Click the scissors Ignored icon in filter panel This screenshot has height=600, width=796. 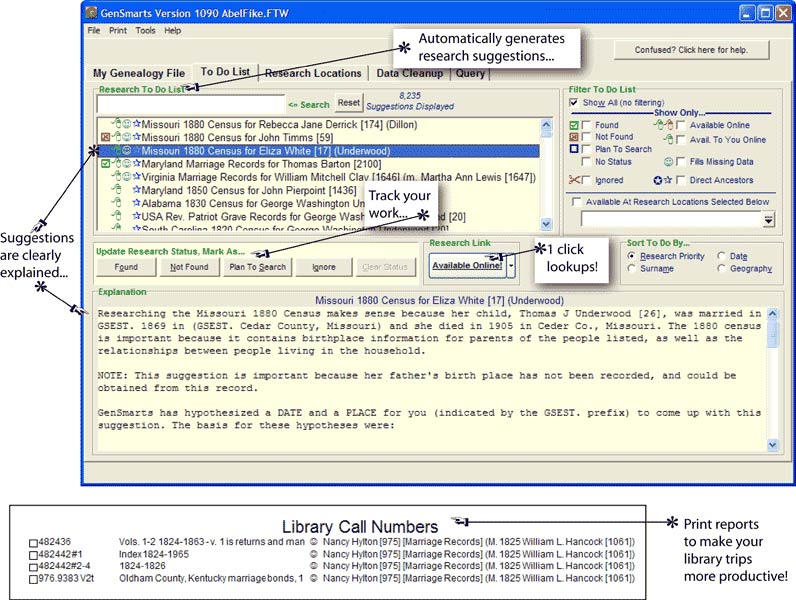[x=574, y=180]
